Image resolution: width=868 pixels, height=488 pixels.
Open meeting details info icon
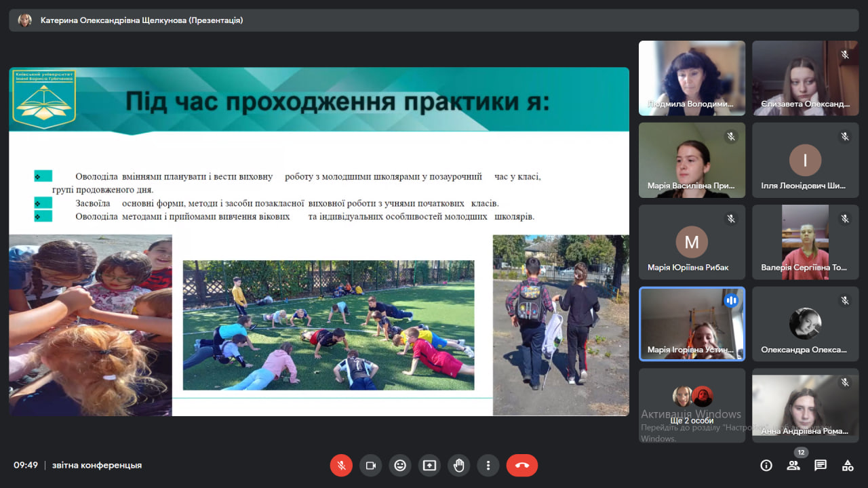[766, 466]
